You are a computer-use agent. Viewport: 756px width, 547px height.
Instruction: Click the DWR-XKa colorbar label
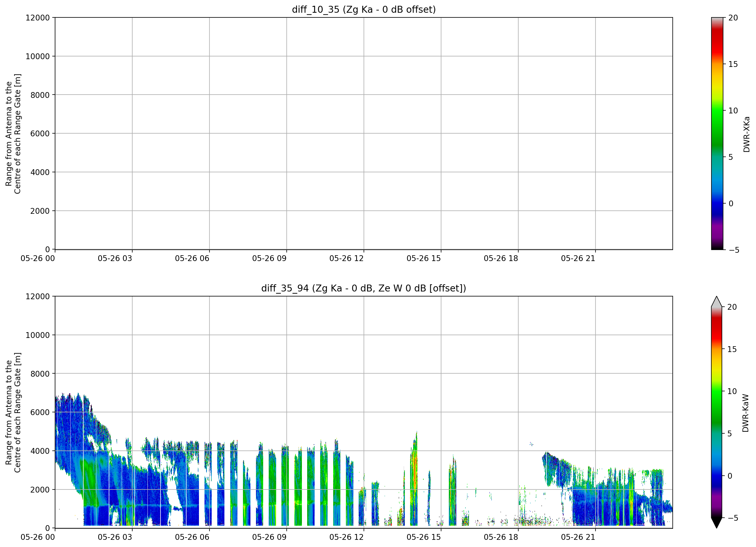click(x=746, y=134)
